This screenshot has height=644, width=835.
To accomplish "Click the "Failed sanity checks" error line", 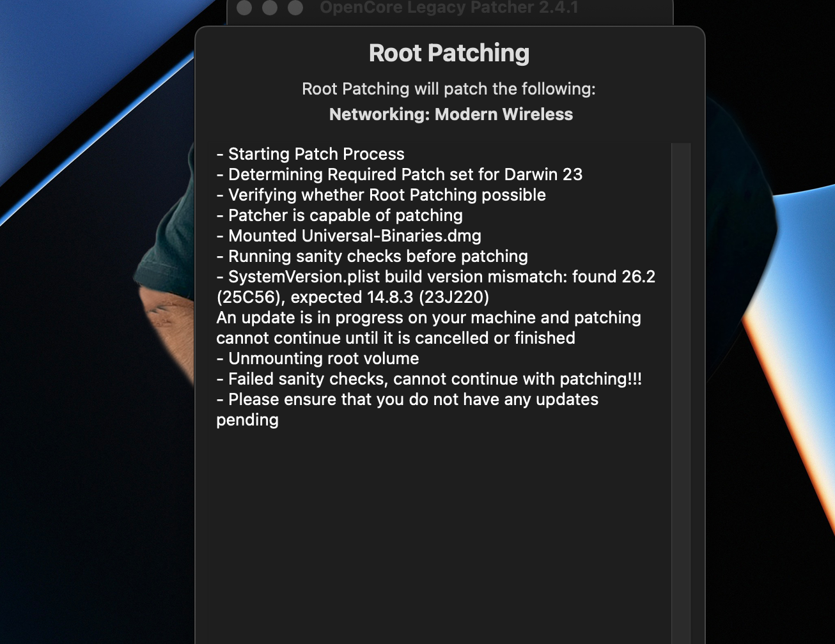I will pyautogui.click(x=429, y=379).
